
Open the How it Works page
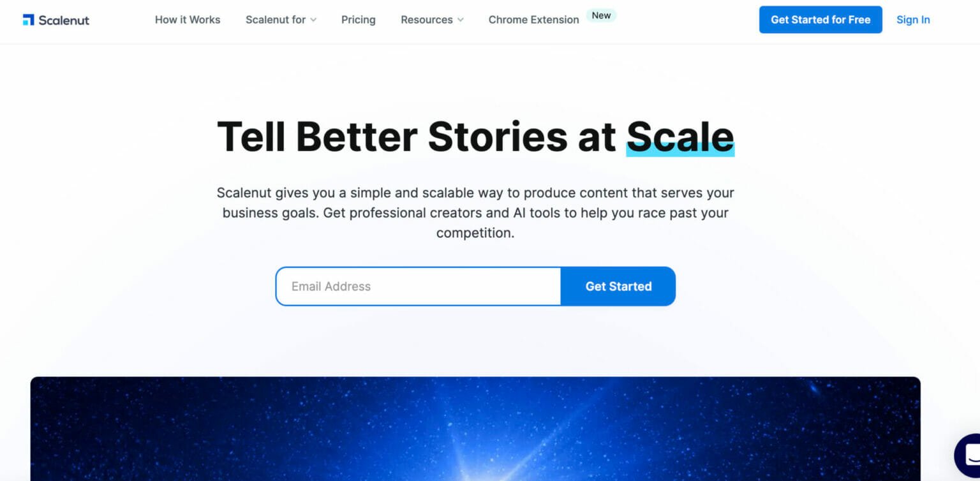[x=188, y=20]
